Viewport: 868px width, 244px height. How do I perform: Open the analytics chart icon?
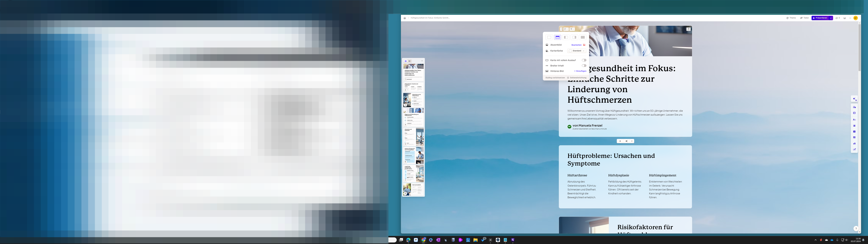(845, 18)
